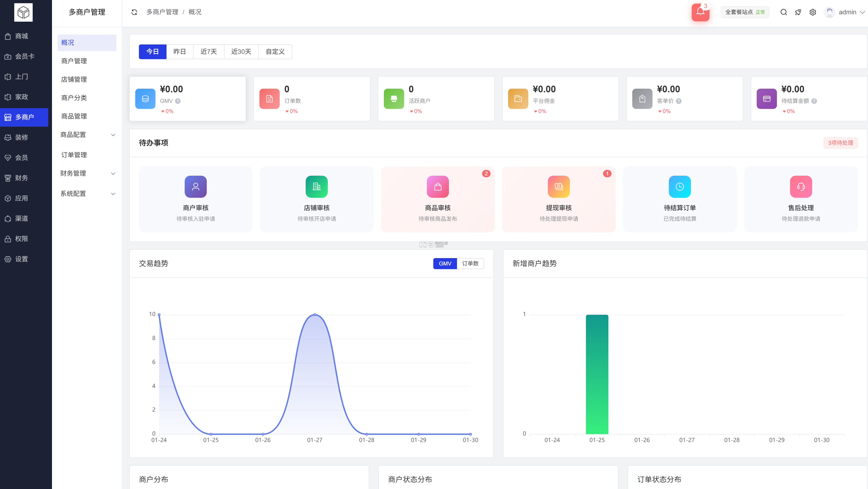The image size is (868, 489).
Task: Open the 会员 sidebar section
Action: pyautogui.click(x=24, y=157)
